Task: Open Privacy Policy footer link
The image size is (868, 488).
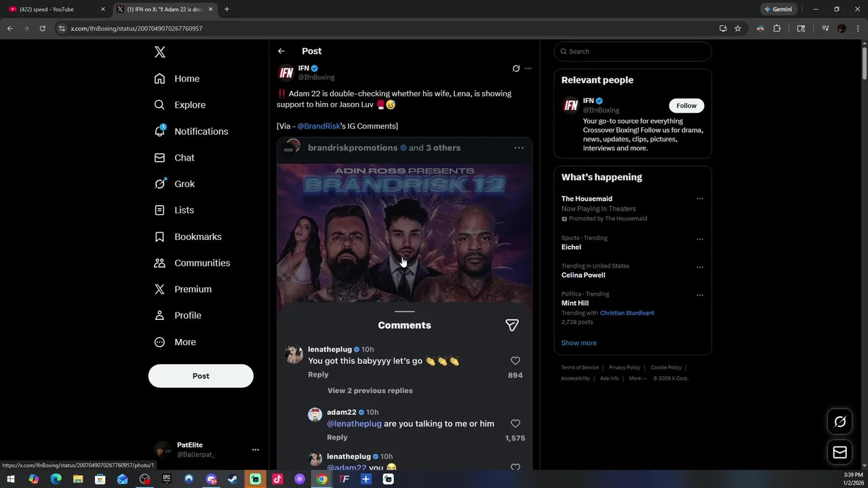Action: pos(625,367)
